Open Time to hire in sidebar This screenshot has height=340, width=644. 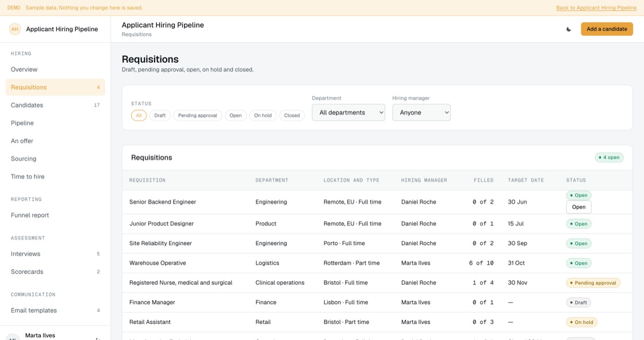tap(55, 177)
